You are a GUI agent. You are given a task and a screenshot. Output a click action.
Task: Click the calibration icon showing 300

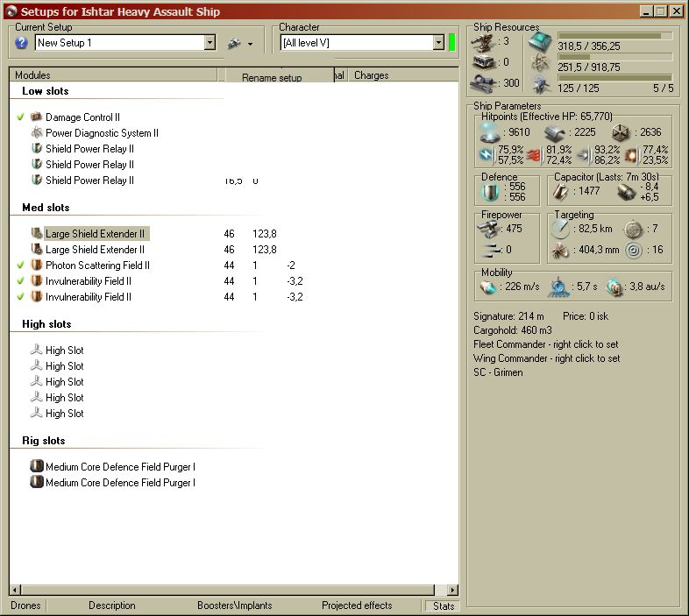(483, 83)
